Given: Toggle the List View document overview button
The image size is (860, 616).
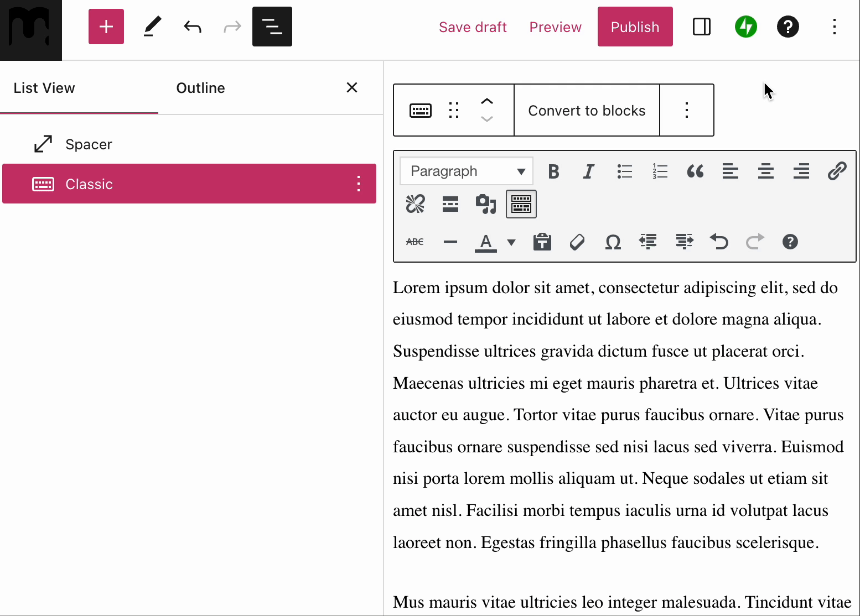Looking at the screenshot, I should 272,27.
